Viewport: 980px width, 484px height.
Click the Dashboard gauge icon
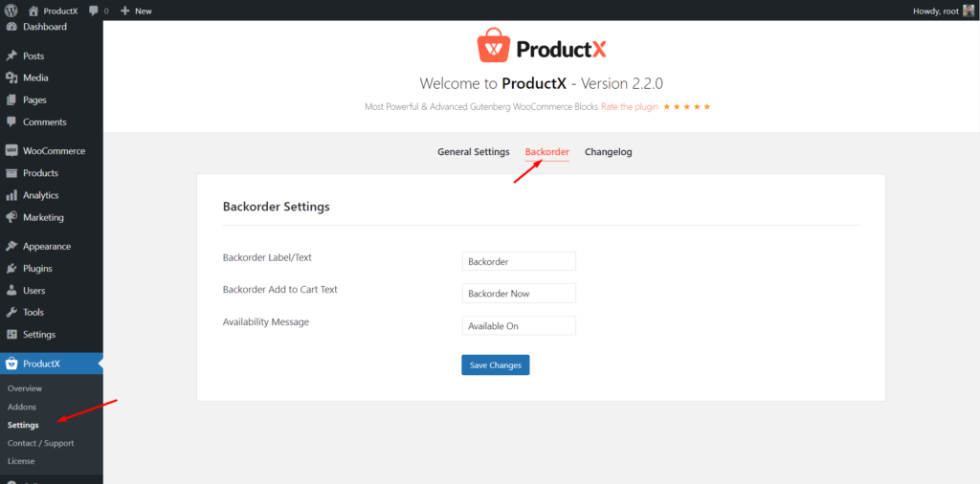coord(11,27)
